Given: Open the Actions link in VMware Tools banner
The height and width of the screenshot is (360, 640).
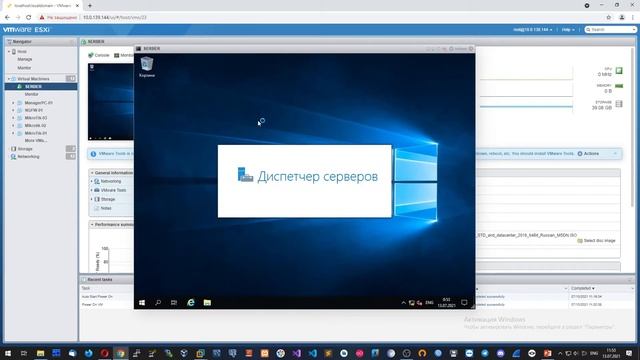Looking at the screenshot, I should click(588, 153).
